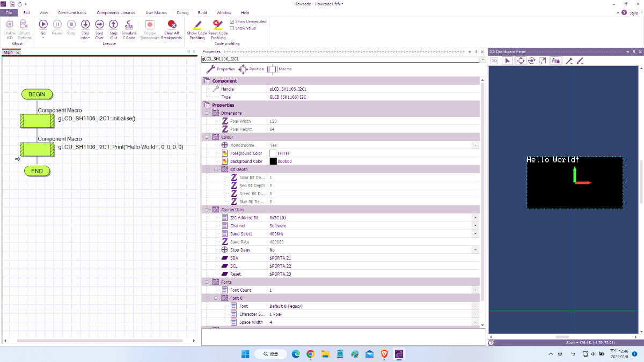
Task: Select the arrow pointer tool in Dashboard Panel
Action: 508,61
